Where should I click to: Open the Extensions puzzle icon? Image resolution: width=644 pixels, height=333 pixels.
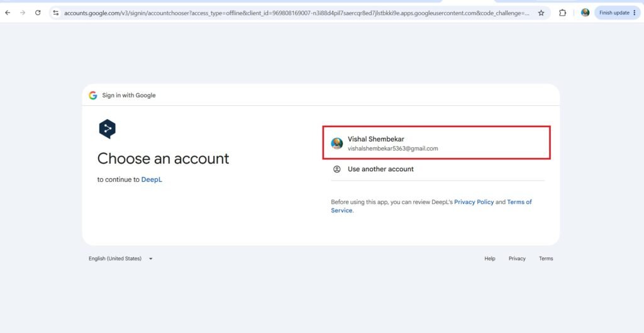pyautogui.click(x=562, y=13)
